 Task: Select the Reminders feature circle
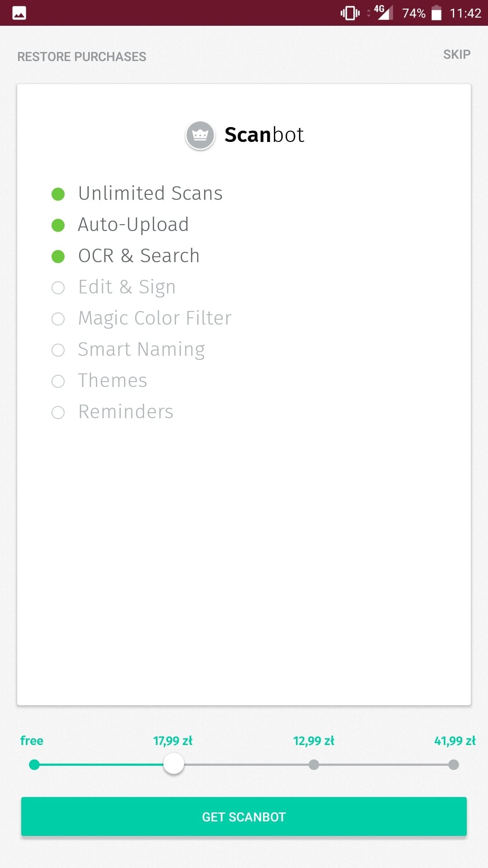(x=58, y=412)
